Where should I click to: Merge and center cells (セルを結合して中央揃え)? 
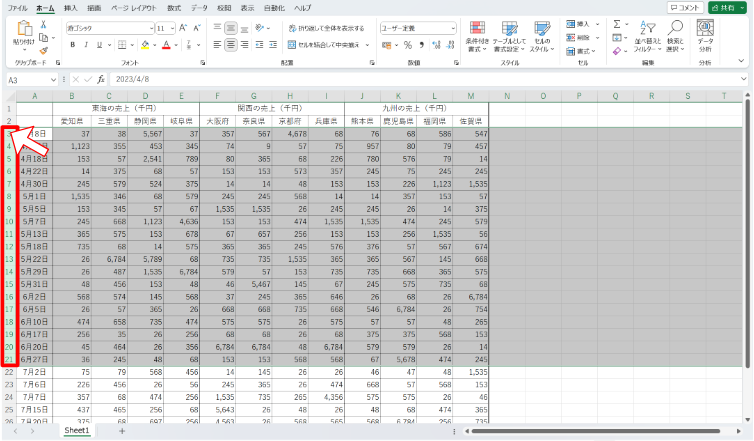click(324, 45)
